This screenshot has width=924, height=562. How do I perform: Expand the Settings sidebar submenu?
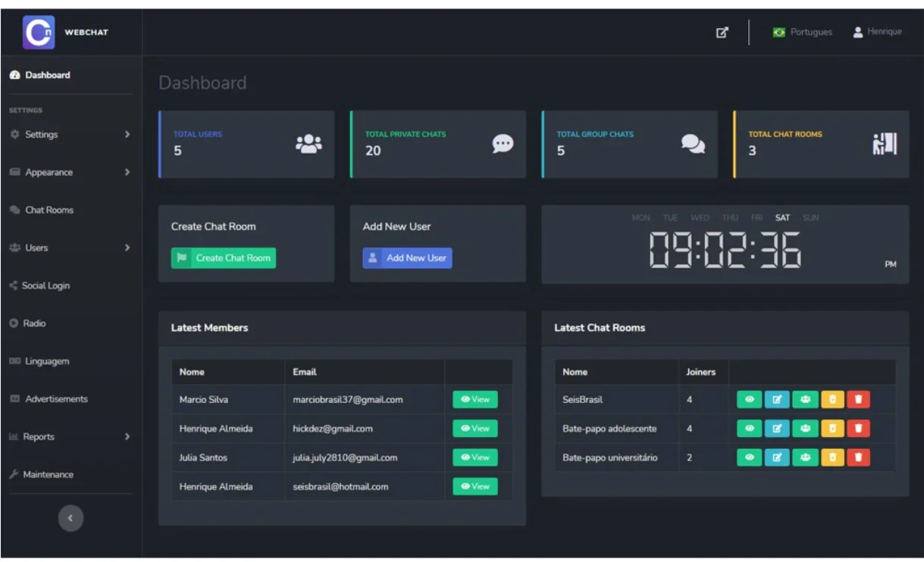pyautogui.click(x=70, y=135)
